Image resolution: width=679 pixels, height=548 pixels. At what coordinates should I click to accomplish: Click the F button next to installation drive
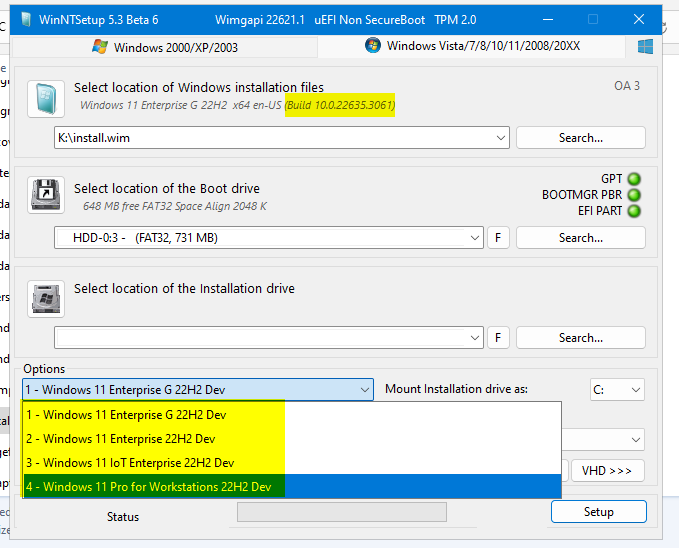(x=498, y=338)
